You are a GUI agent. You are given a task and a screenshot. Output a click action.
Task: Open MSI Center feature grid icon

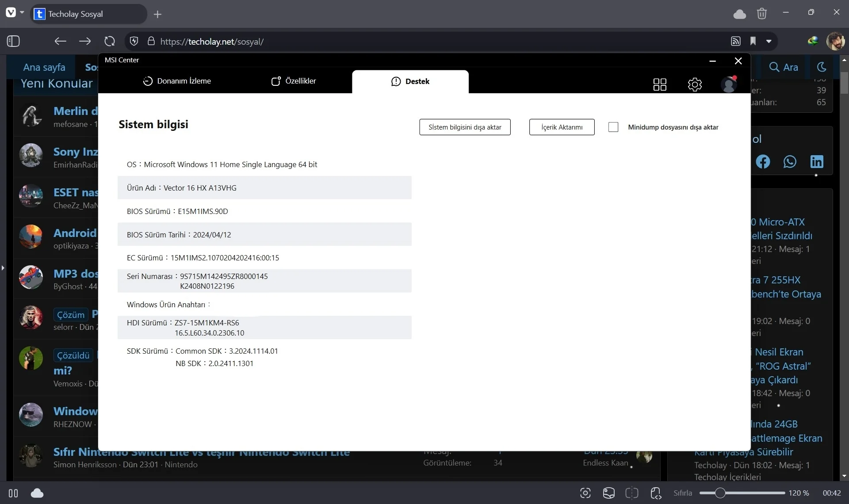pos(660,84)
